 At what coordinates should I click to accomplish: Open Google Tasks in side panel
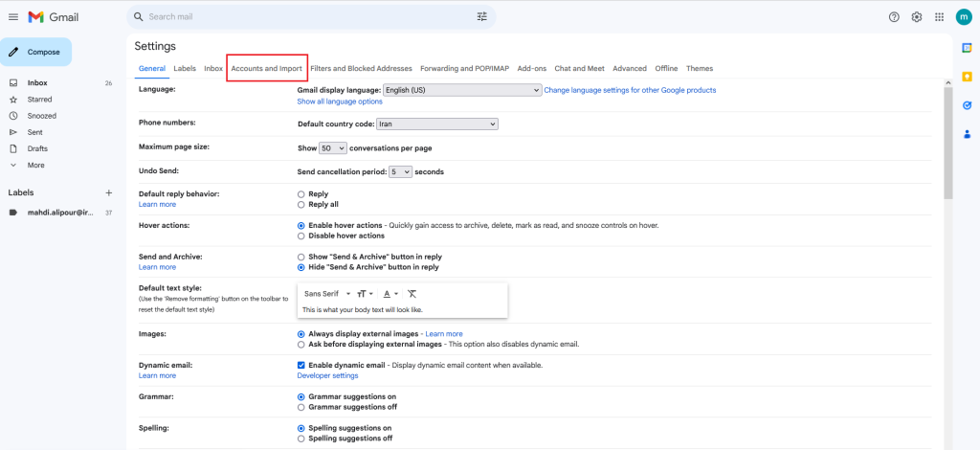click(967, 105)
